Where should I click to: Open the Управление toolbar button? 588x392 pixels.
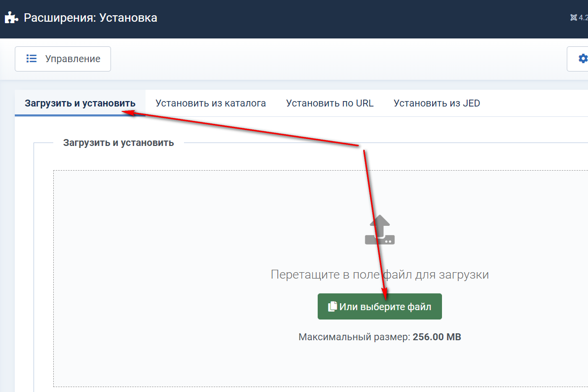pos(63,59)
